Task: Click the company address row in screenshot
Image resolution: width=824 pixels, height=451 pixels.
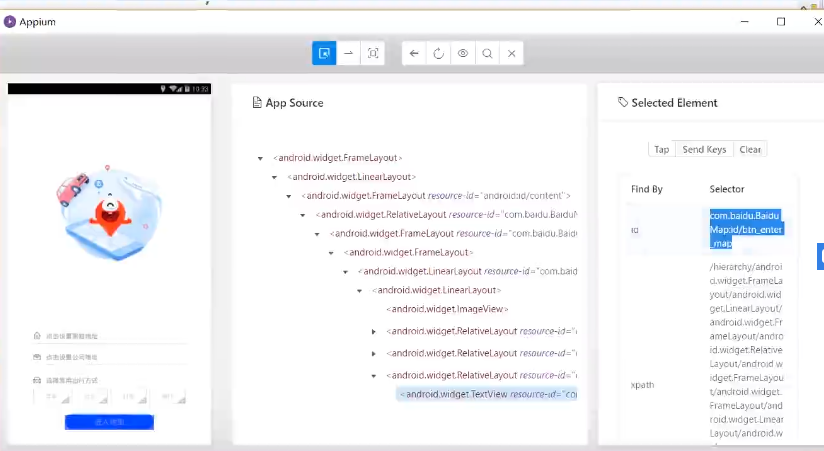Action: 110,357
